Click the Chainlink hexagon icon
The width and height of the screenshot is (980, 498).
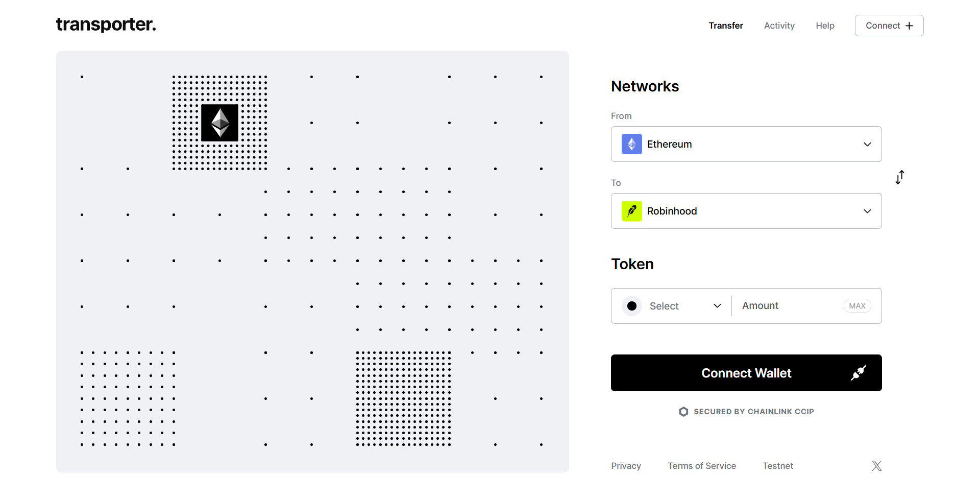coord(683,412)
